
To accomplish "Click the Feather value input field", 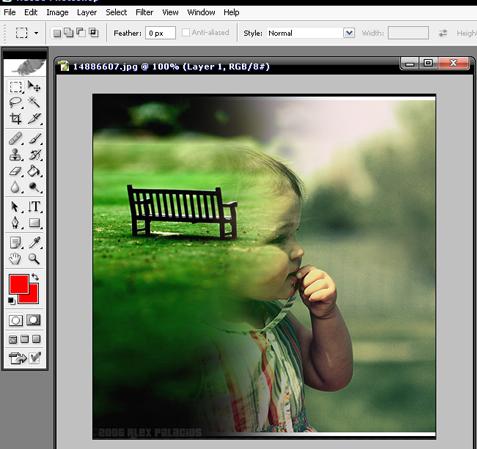I will (x=160, y=33).
